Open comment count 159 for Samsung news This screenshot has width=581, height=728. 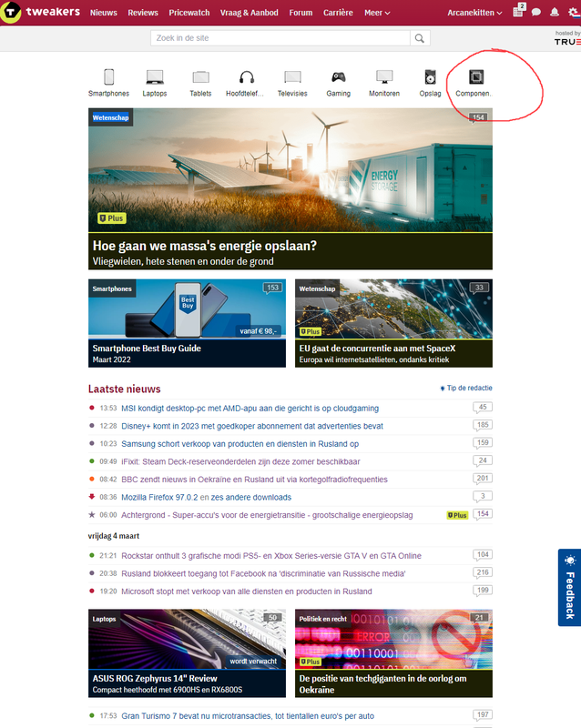pyautogui.click(x=483, y=442)
